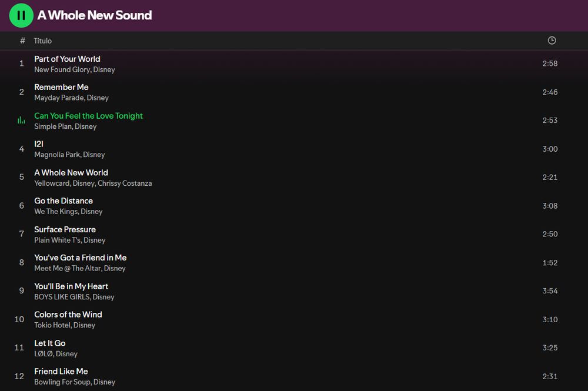Click the 2:53 duration
The width and height of the screenshot is (588, 391).
pos(550,121)
